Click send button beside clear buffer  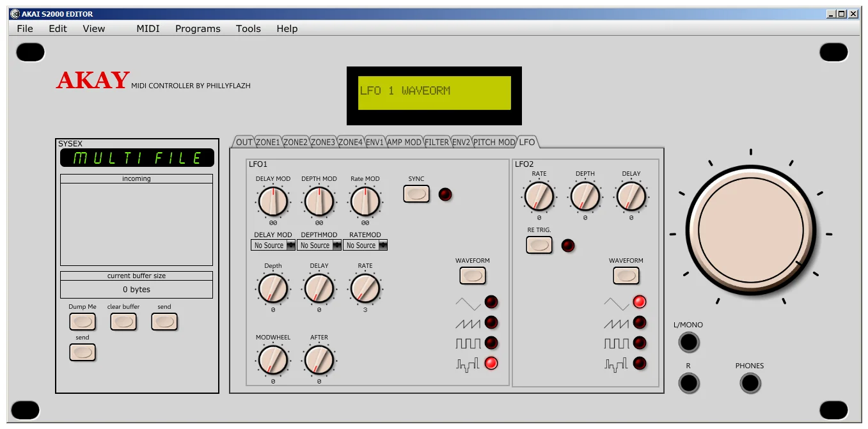click(164, 322)
